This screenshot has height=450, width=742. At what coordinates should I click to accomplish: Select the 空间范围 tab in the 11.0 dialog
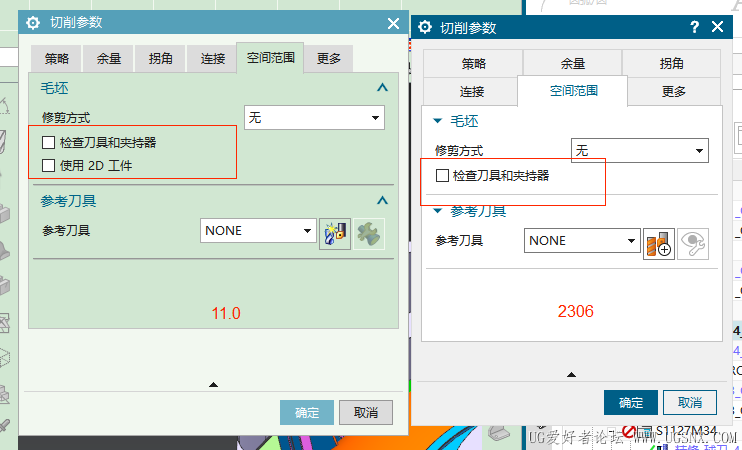(x=270, y=58)
